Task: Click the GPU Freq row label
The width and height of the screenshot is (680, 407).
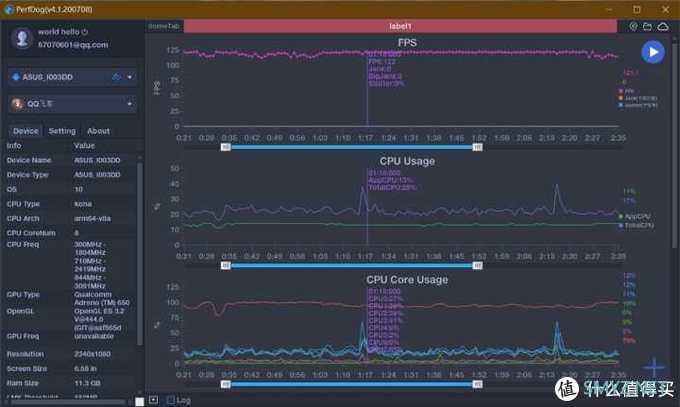Action: pyautogui.click(x=23, y=336)
